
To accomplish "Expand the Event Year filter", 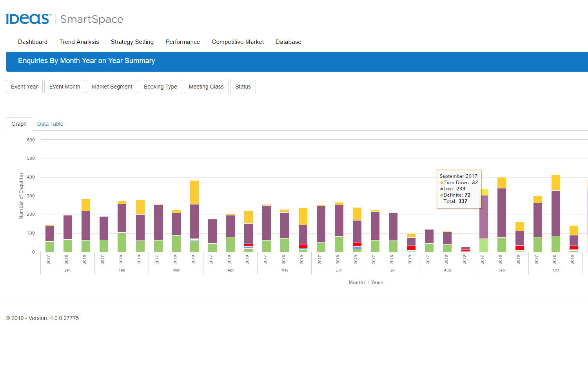I will (x=24, y=87).
